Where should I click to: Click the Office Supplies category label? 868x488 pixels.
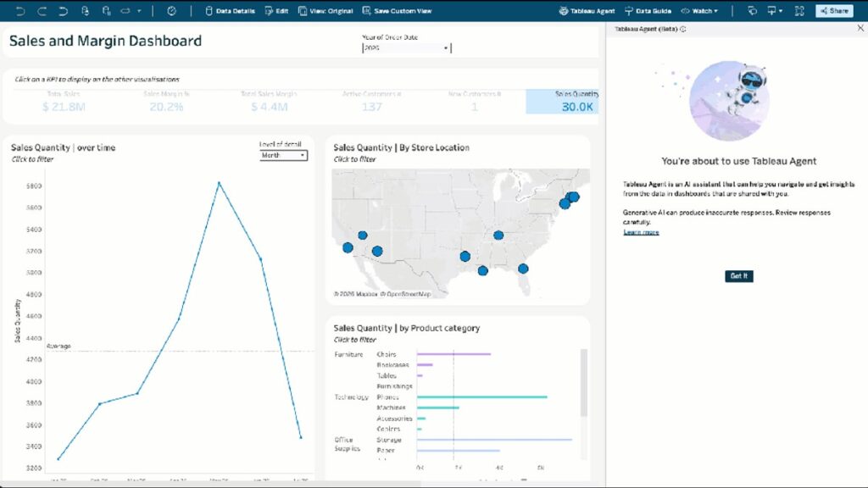coord(347,444)
